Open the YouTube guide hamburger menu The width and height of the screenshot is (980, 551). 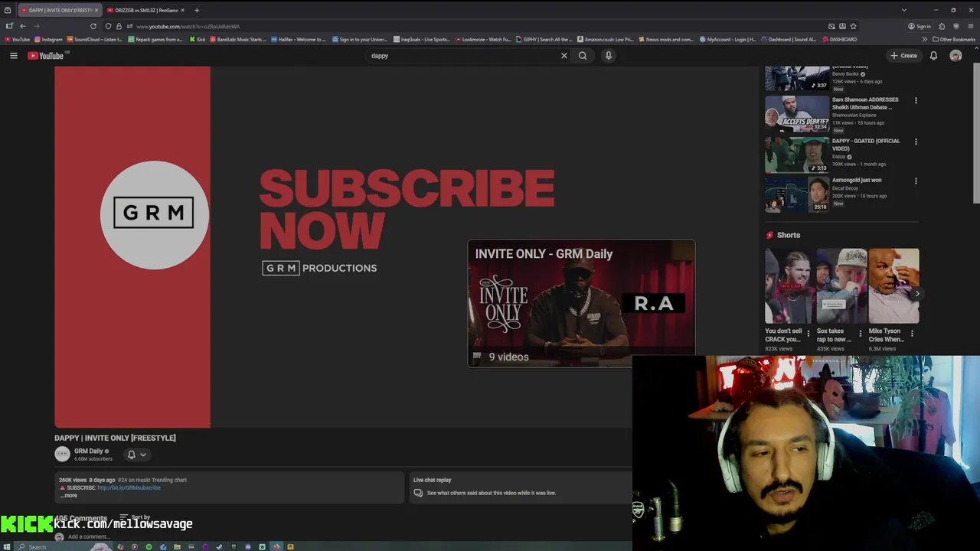pyautogui.click(x=13, y=55)
